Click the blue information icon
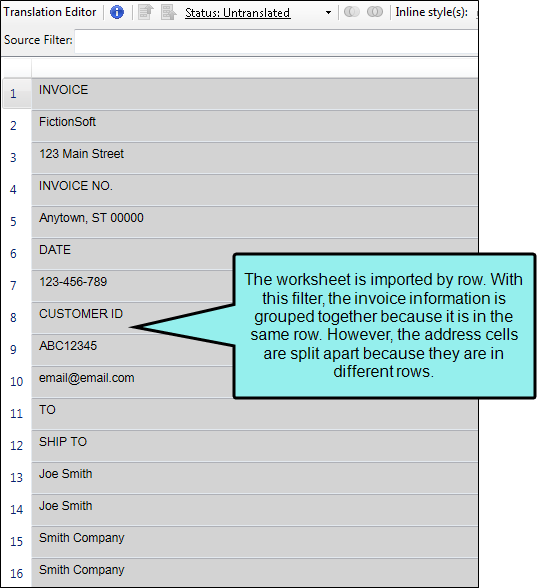This screenshot has width=545, height=588. (117, 12)
